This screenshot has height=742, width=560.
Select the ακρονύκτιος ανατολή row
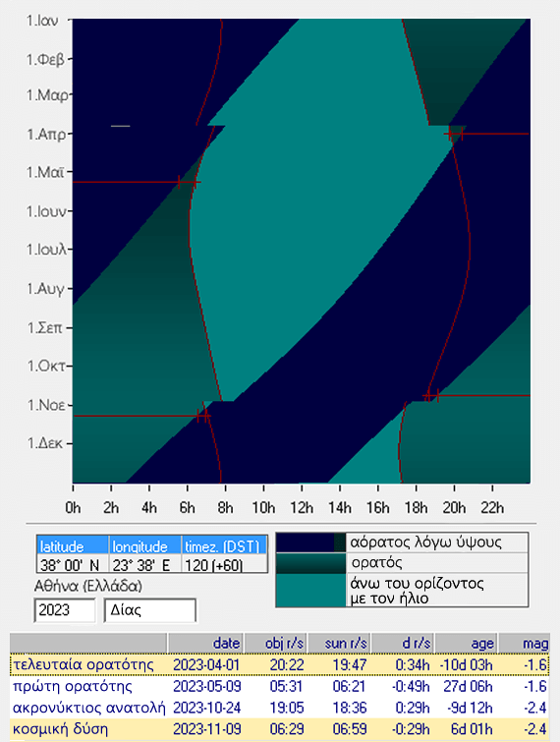(280, 708)
